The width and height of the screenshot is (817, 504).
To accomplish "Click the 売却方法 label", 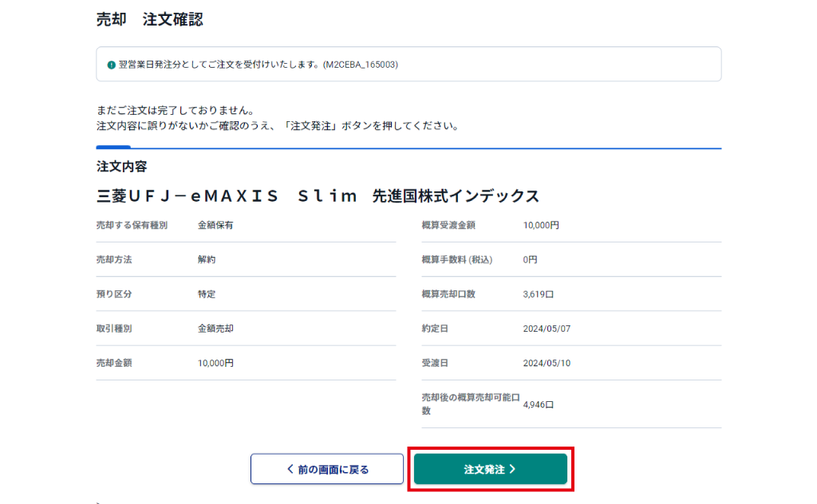I will (x=114, y=260).
